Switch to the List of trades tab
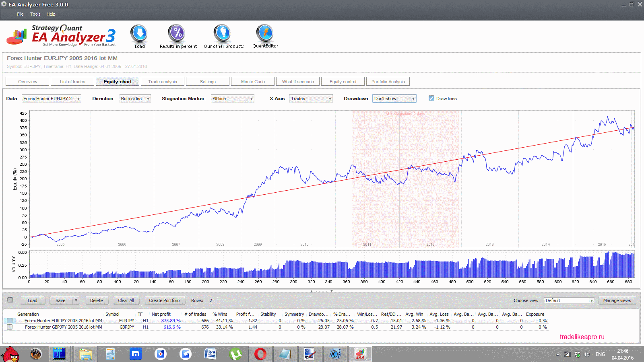This screenshot has height=362, width=644. (x=72, y=82)
